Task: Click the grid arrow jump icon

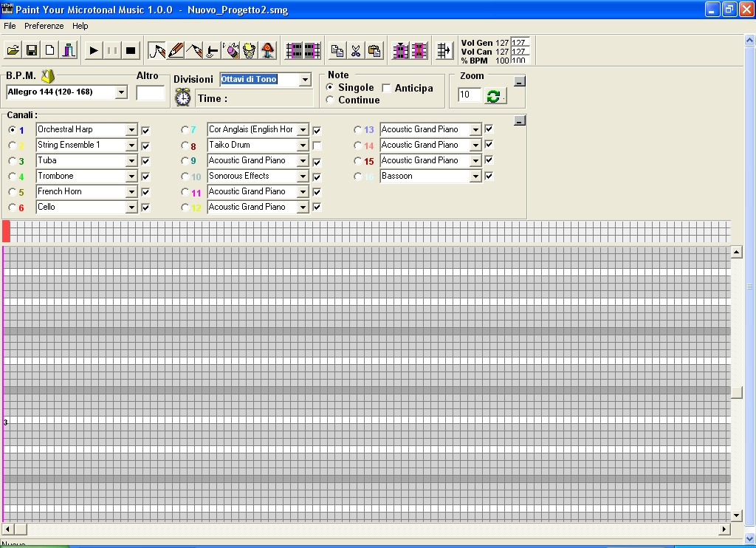Action: tap(444, 50)
